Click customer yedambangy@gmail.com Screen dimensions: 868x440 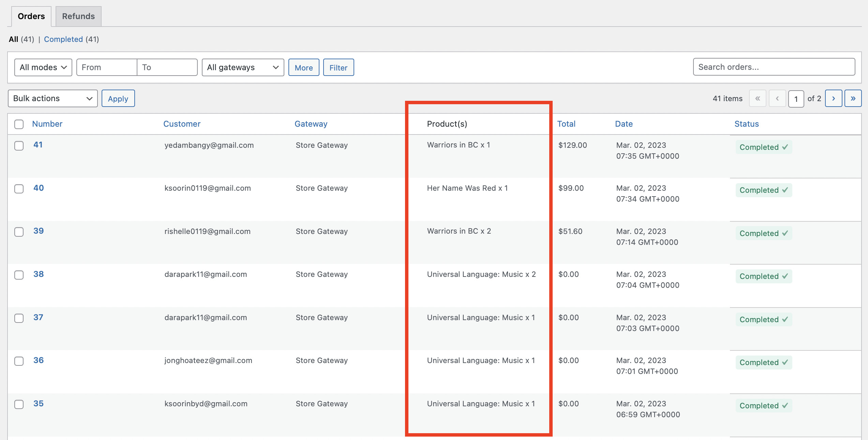click(209, 145)
